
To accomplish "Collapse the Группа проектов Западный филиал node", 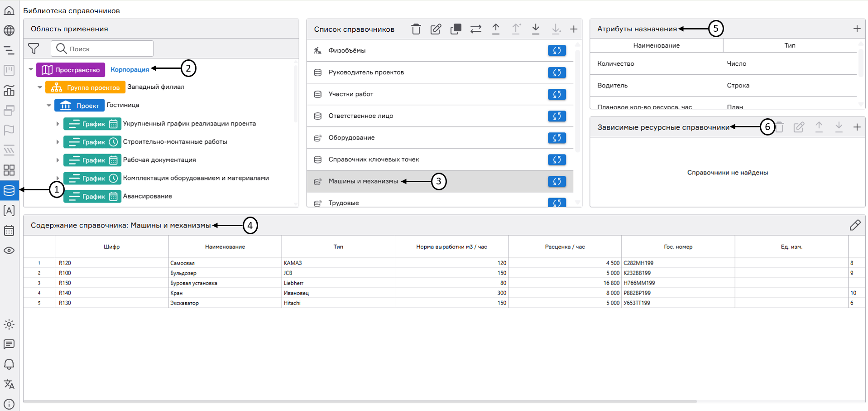I will [40, 87].
